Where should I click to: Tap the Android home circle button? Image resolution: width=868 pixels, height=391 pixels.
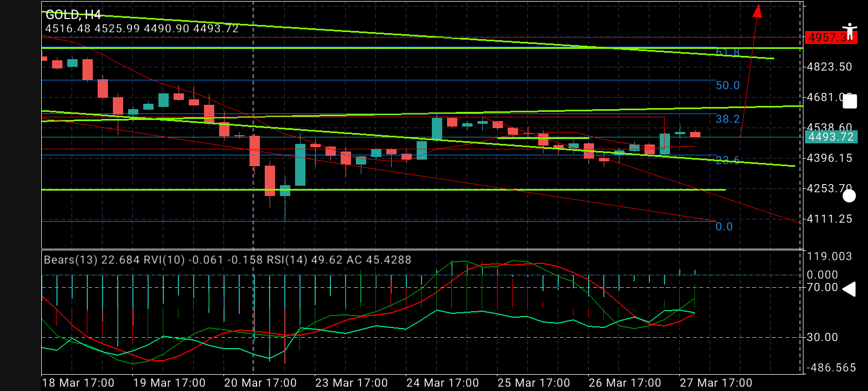coord(850,195)
